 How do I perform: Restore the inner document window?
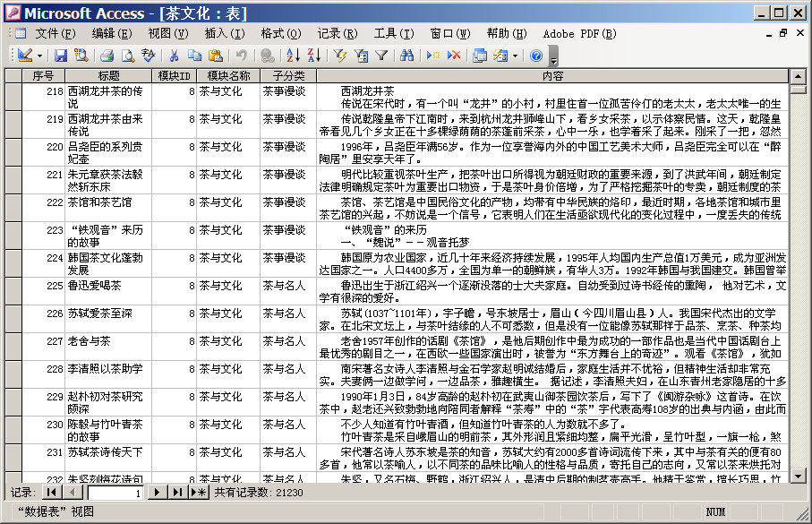click(x=783, y=33)
